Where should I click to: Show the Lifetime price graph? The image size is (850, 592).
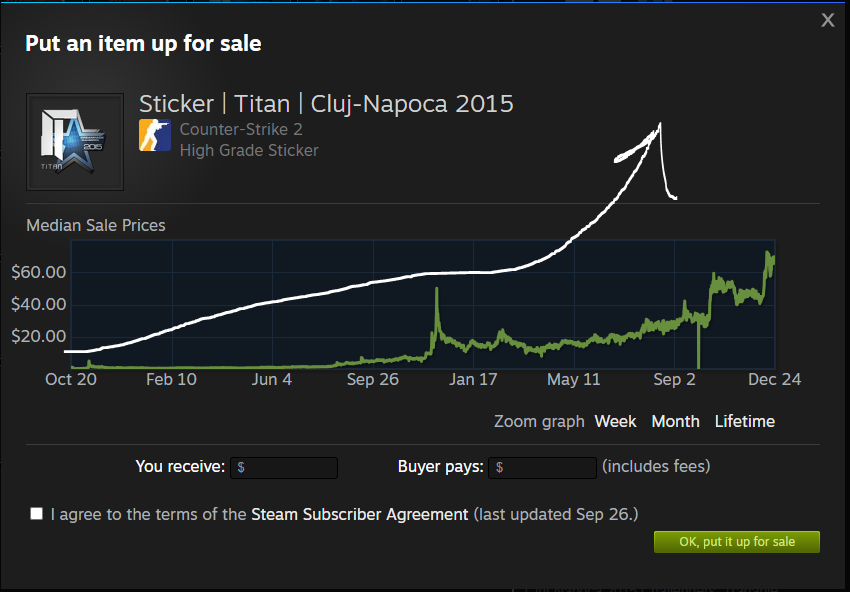tap(744, 422)
